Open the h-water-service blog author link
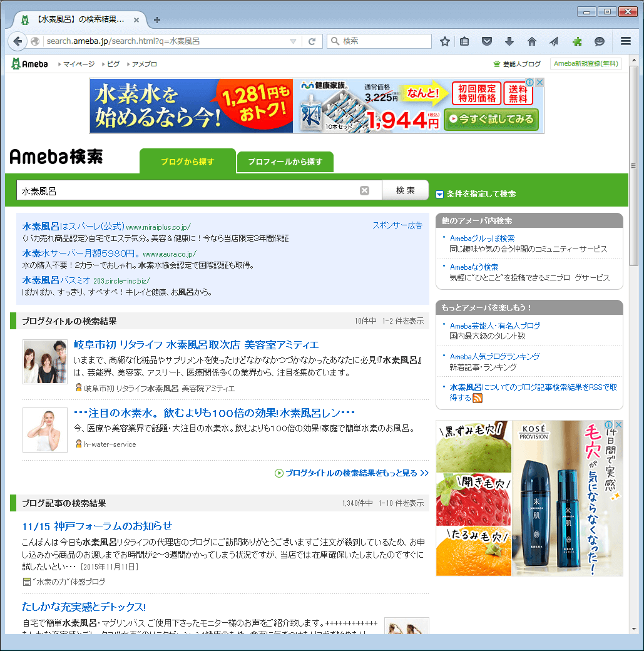Image resolution: width=644 pixels, height=651 pixels. [110, 444]
